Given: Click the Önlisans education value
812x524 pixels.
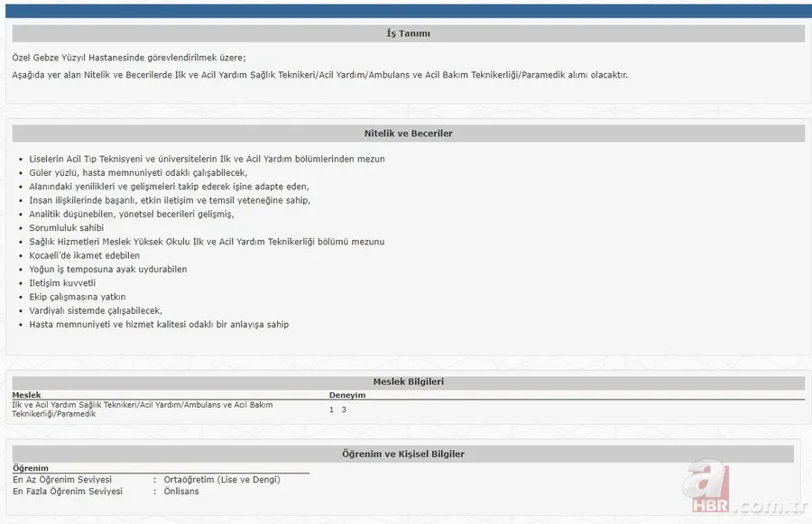Looking at the screenshot, I should point(181,492).
